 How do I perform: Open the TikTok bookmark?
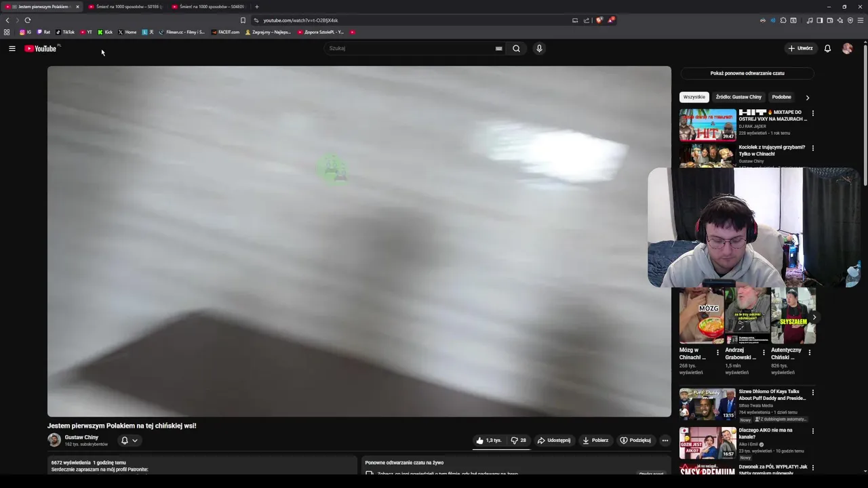point(65,32)
